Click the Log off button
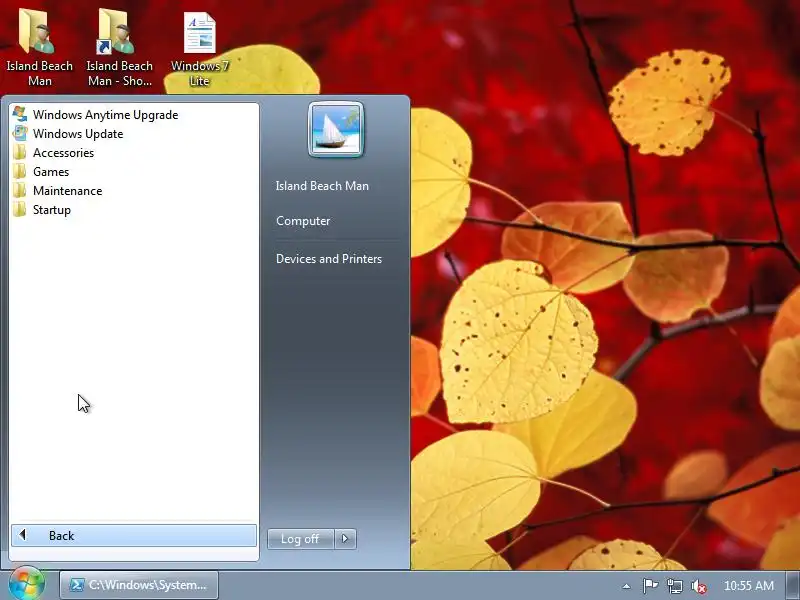The width and height of the screenshot is (800, 600). coord(301,539)
